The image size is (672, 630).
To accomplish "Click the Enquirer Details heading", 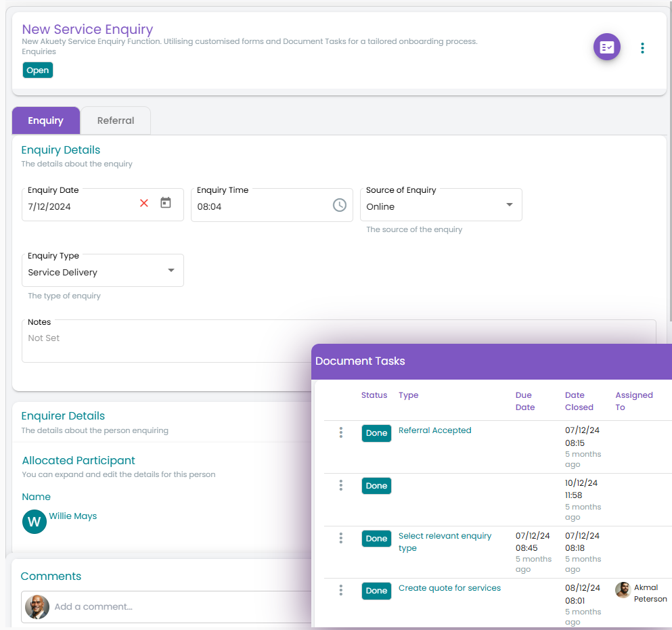I will click(63, 415).
